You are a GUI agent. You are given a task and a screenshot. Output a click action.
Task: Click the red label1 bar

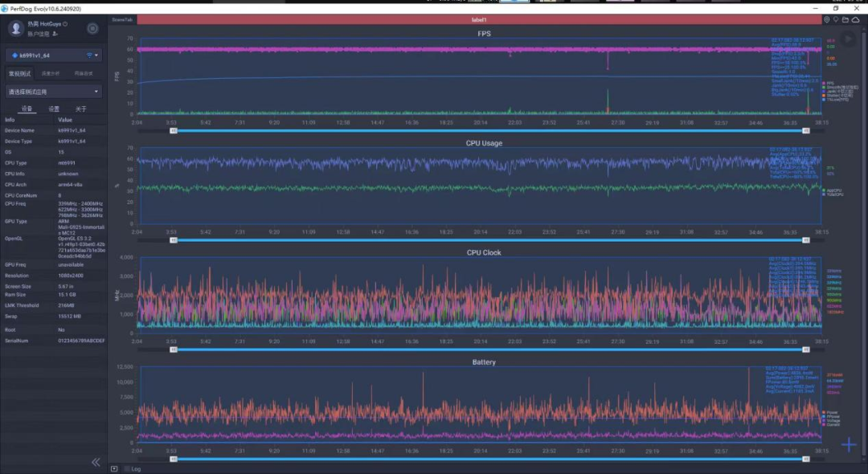click(479, 19)
